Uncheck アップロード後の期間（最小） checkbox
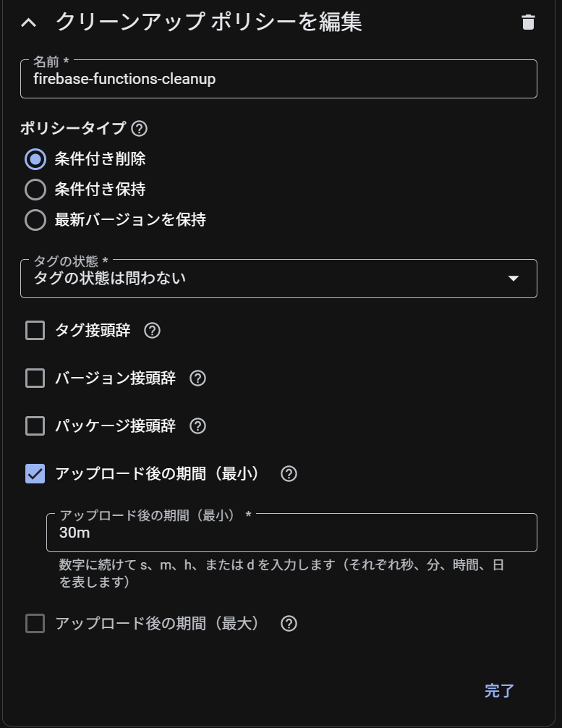Screen dimensions: 562x728 [35, 474]
